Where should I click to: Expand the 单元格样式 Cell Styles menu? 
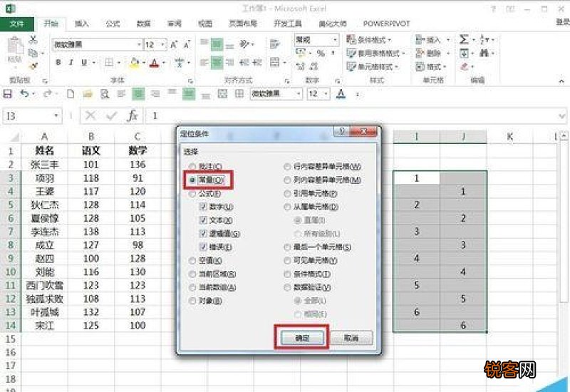[373, 66]
